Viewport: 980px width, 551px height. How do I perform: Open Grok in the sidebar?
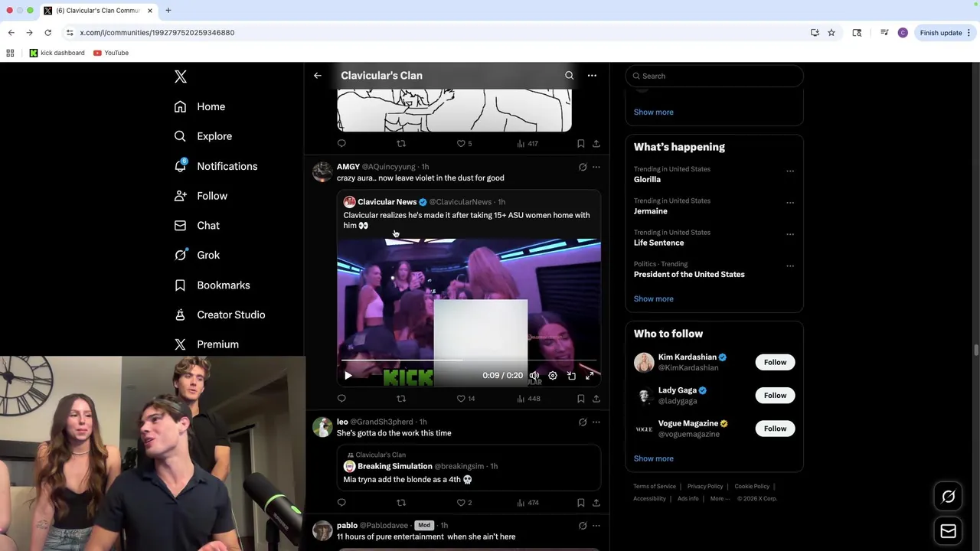tap(197, 255)
